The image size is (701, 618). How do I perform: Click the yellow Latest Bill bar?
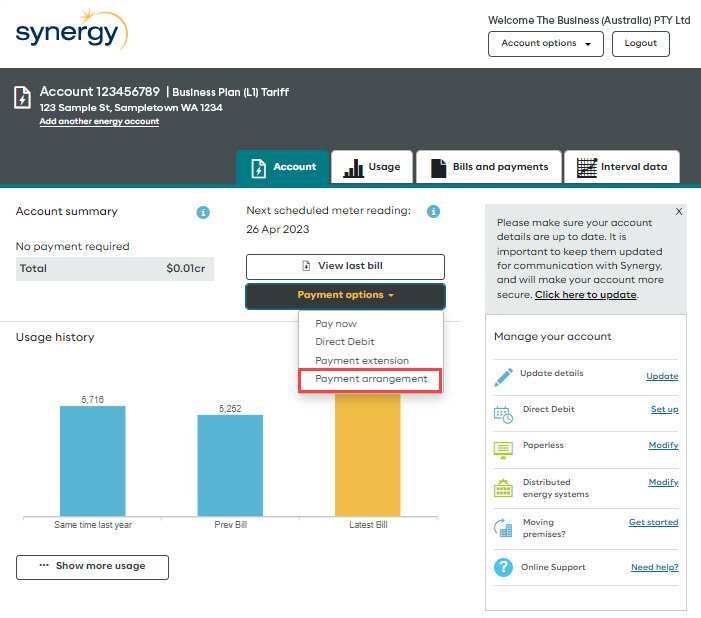tap(367, 454)
